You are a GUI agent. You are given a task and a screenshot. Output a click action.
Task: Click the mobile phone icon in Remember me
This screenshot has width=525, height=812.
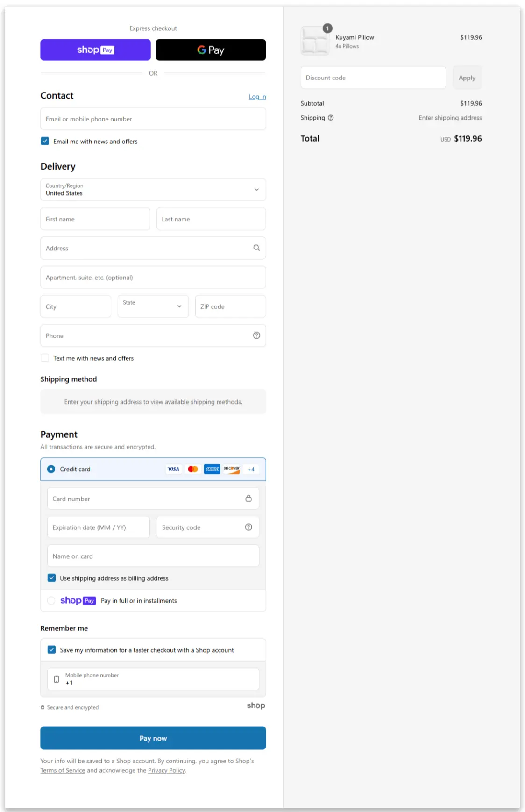pos(57,679)
